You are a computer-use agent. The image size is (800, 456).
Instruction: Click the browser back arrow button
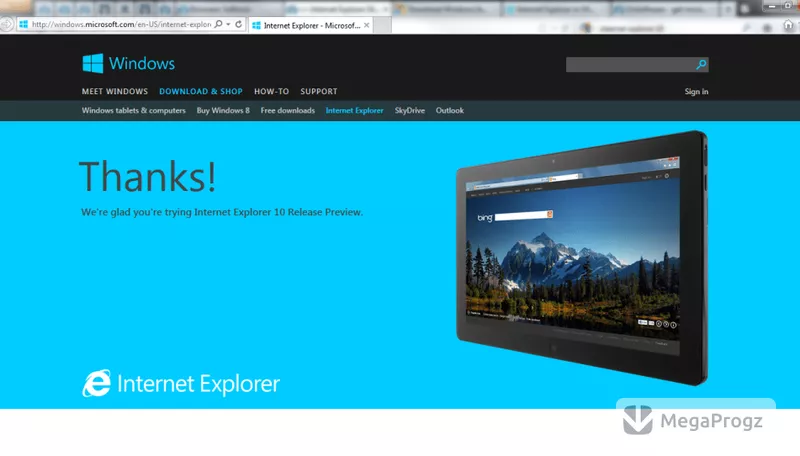(6, 24)
